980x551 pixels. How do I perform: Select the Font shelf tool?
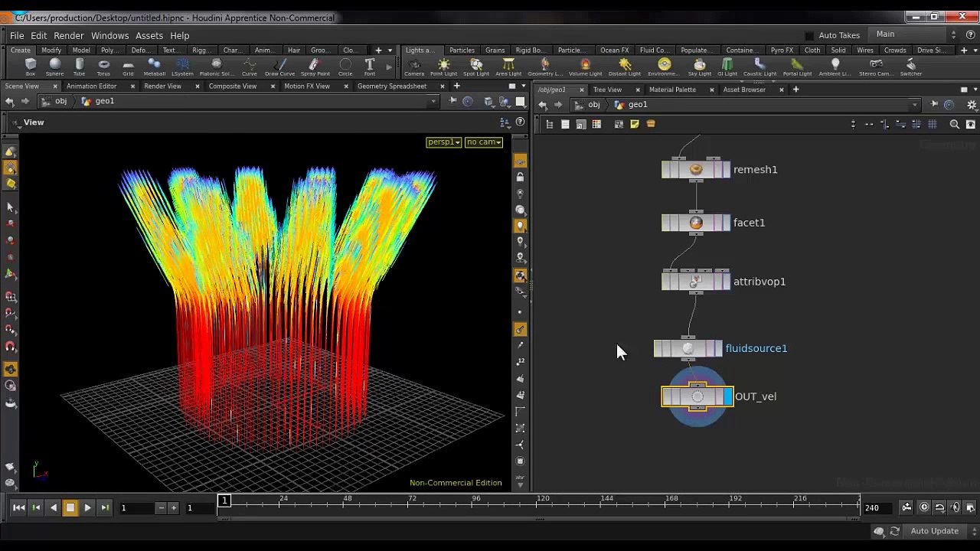pos(370,67)
